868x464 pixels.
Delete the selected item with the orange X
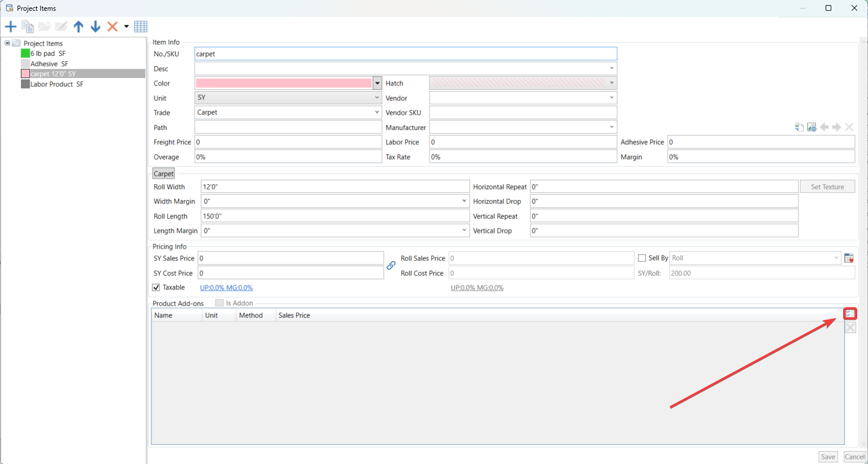click(x=112, y=27)
